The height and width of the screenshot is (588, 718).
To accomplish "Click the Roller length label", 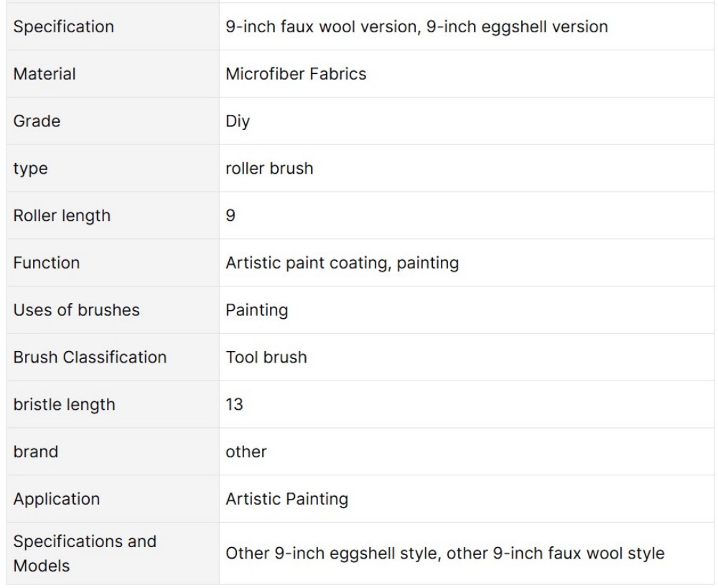I will pos(62,215).
